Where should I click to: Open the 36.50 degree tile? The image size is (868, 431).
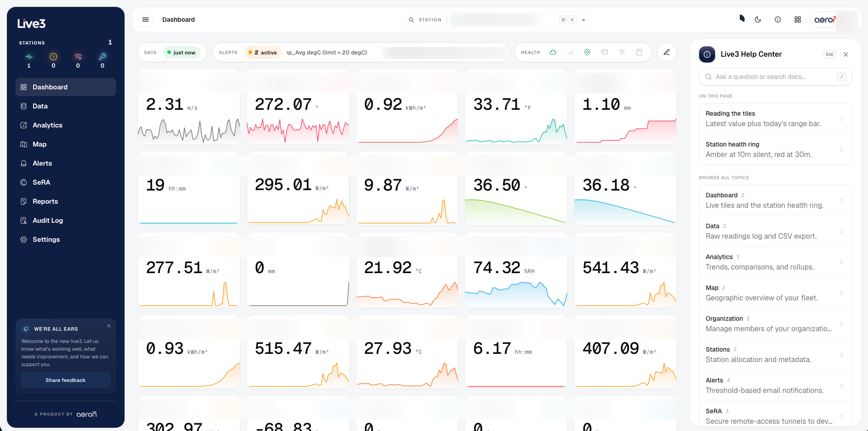pyautogui.click(x=516, y=188)
